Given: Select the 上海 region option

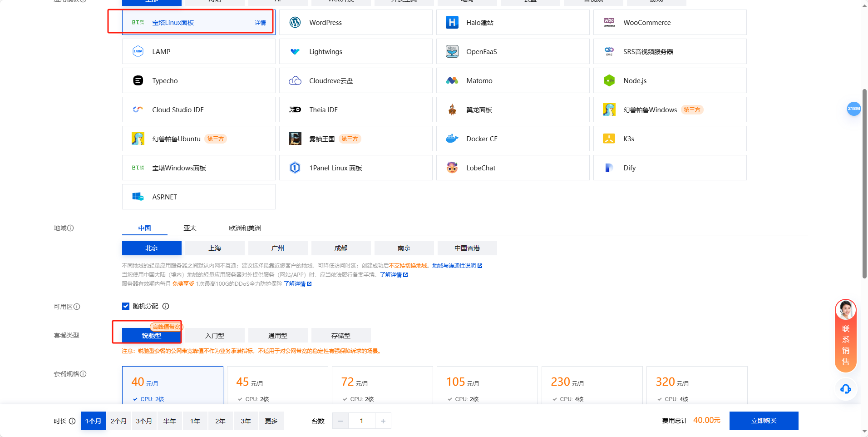Looking at the screenshot, I should point(215,248).
